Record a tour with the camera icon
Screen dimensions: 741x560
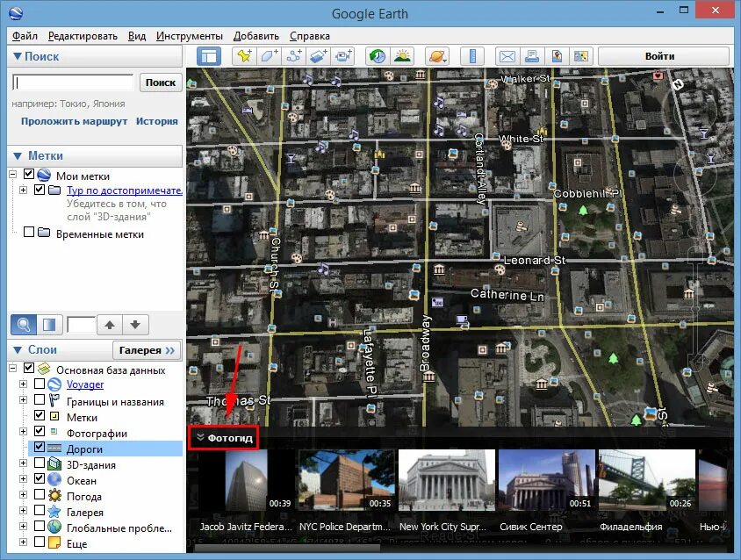tap(343, 56)
